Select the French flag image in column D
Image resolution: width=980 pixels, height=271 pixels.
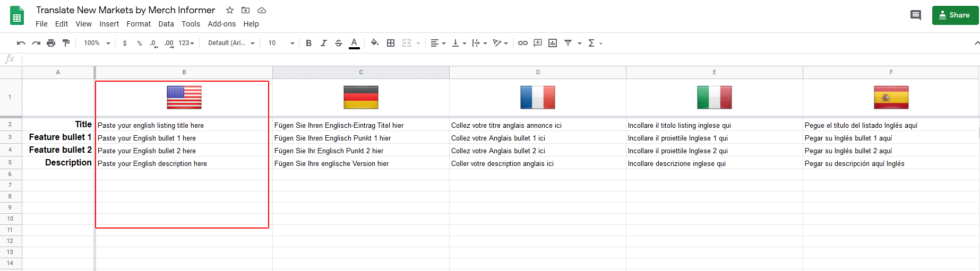point(538,98)
